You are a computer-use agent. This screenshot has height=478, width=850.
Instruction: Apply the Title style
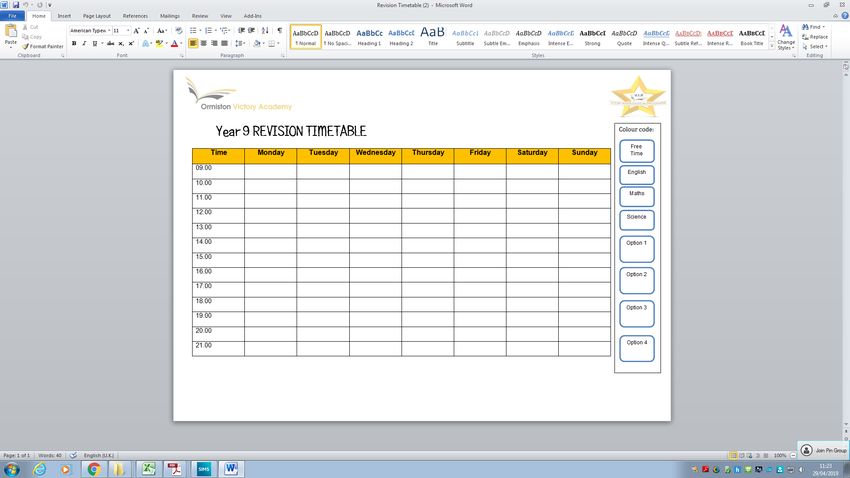[x=433, y=37]
